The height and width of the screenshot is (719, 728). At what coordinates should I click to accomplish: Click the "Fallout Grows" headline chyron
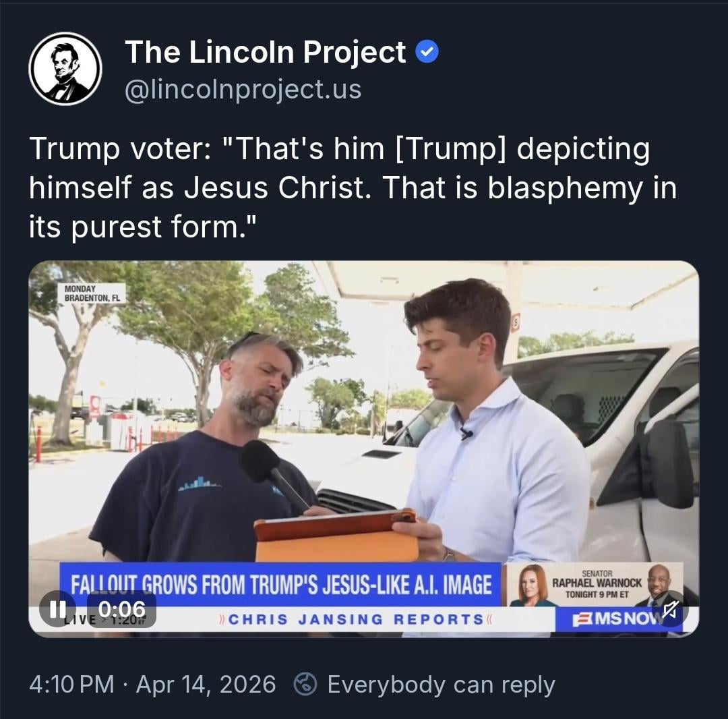(x=282, y=583)
